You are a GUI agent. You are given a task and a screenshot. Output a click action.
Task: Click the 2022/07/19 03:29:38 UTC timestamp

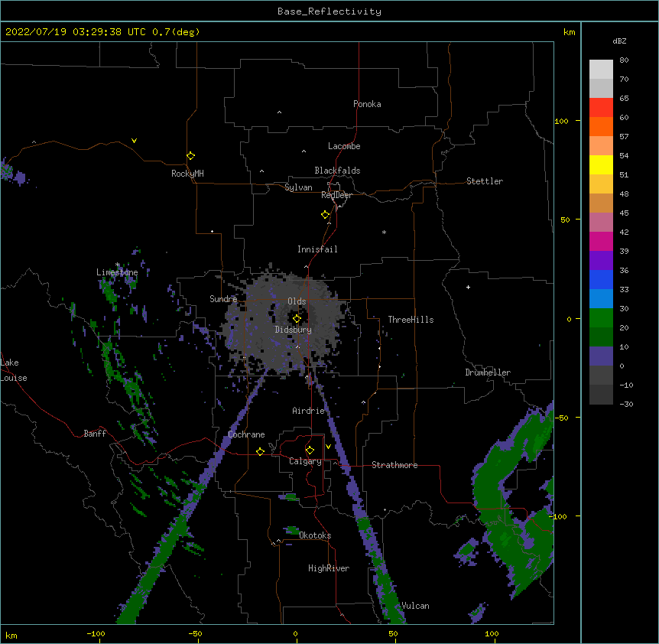tap(76, 32)
